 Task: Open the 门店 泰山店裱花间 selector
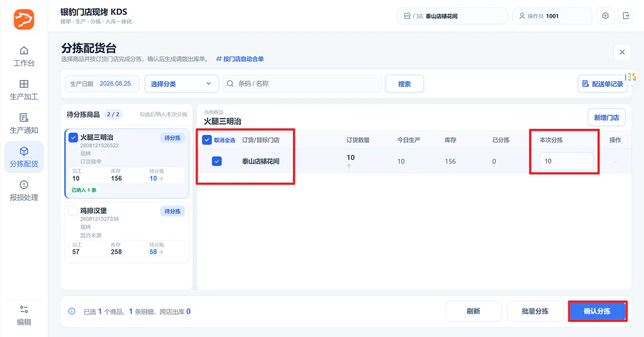coord(453,16)
